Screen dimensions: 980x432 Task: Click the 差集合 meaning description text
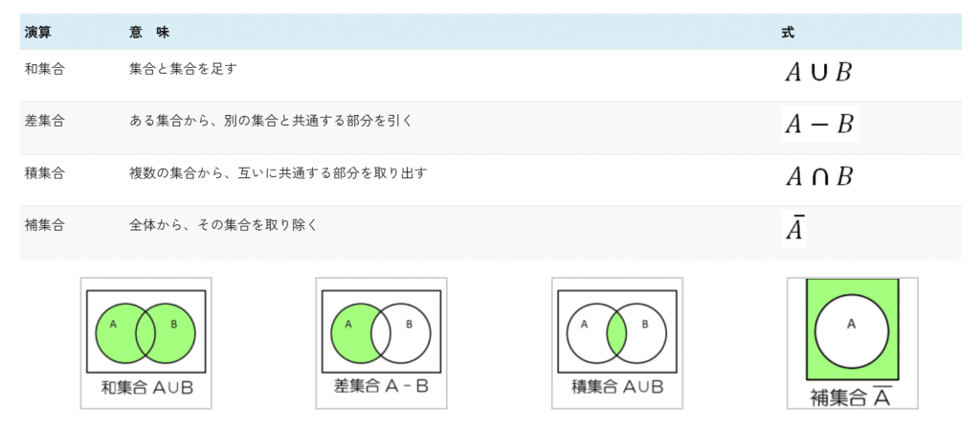(271, 121)
